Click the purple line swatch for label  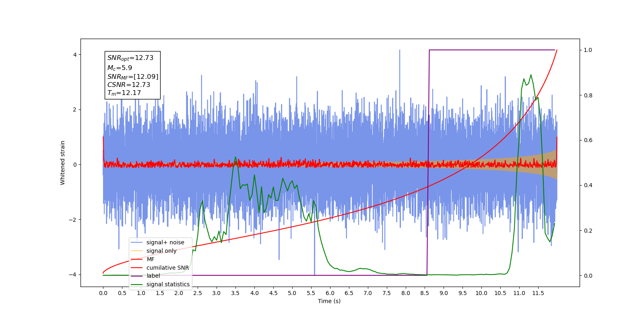click(x=137, y=276)
